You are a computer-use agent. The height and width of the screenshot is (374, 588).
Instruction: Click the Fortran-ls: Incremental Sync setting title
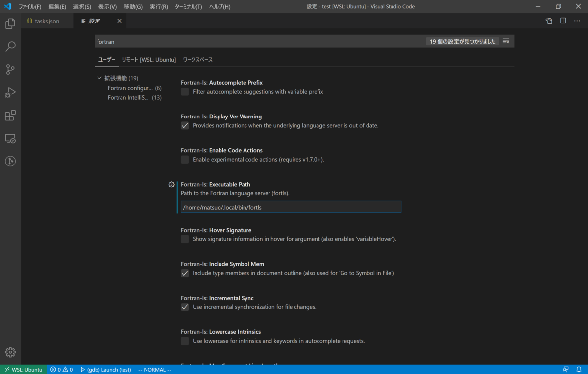click(x=217, y=298)
